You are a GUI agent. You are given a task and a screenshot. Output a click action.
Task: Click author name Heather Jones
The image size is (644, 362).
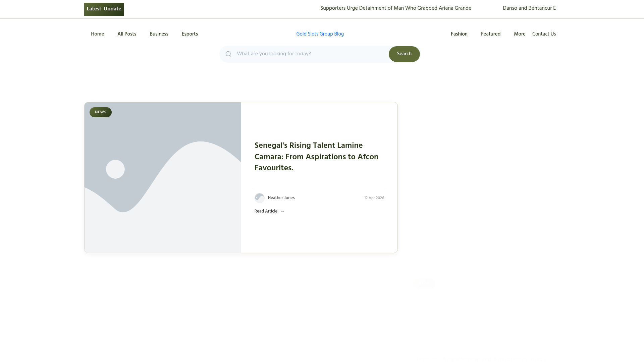(x=281, y=198)
